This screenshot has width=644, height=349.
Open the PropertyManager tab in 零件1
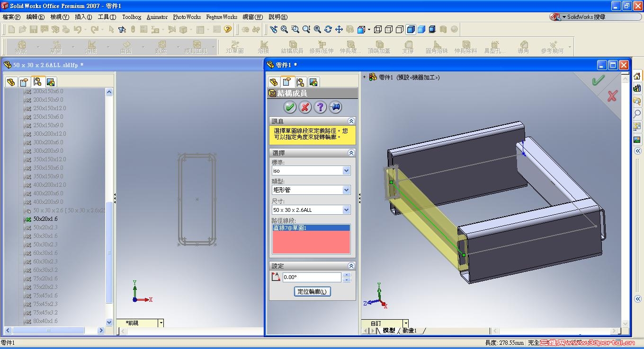pos(287,82)
